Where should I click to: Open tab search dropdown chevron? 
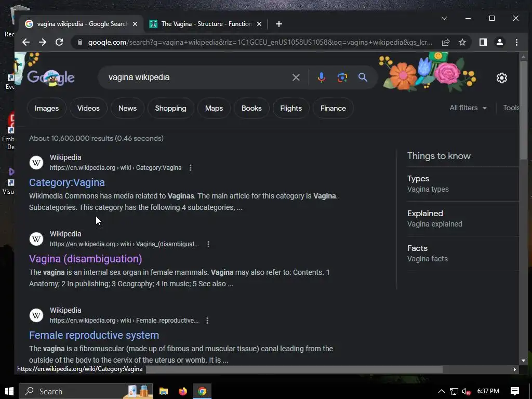click(x=444, y=18)
